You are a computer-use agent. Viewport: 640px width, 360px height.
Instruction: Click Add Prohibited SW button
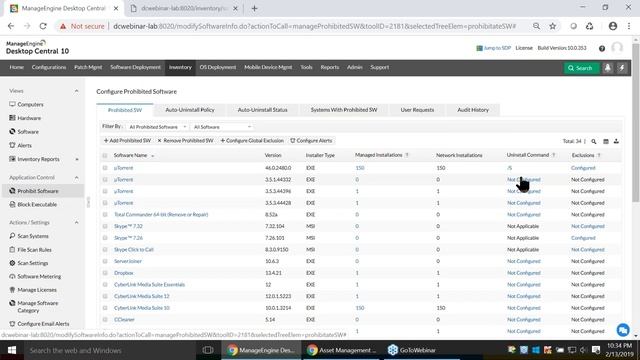[127, 141]
